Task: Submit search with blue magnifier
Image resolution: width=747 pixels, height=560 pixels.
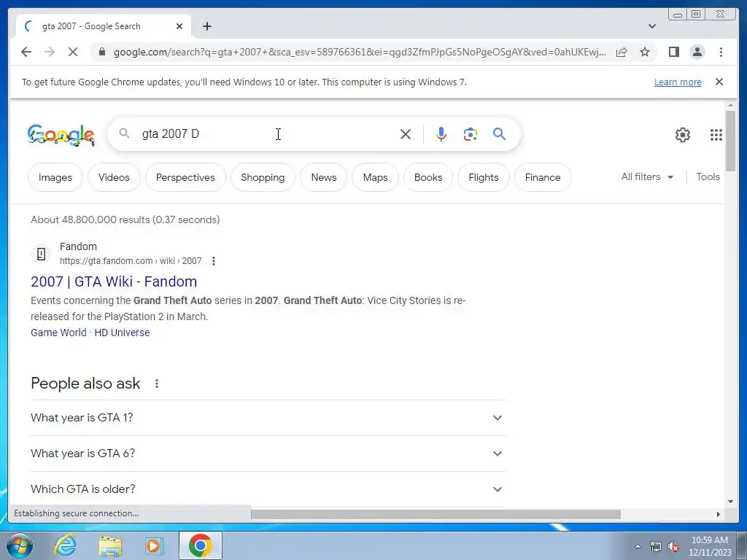Action: 499,134
